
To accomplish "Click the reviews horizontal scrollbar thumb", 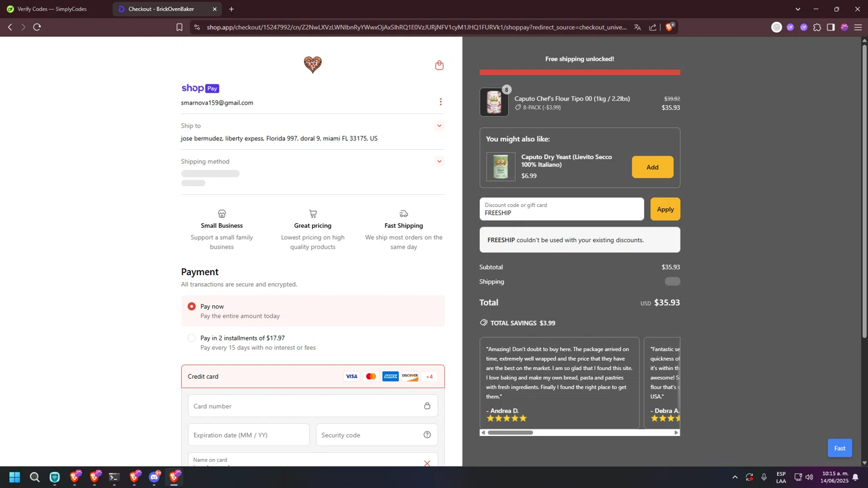I will tap(510, 432).
